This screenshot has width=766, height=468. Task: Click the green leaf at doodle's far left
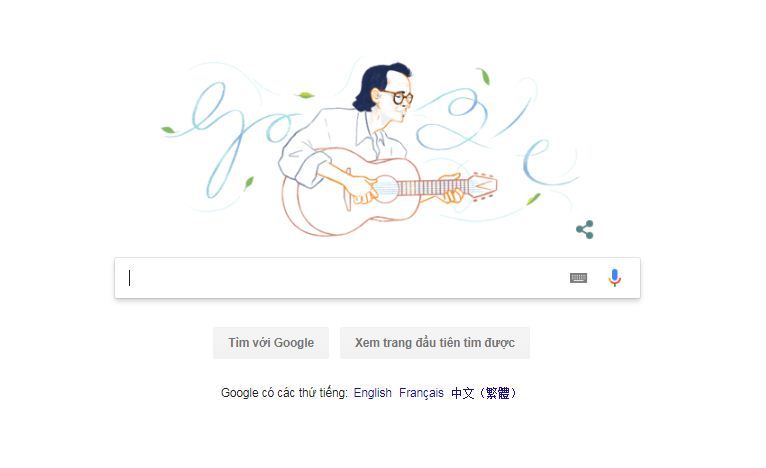[x=168, y=130]
